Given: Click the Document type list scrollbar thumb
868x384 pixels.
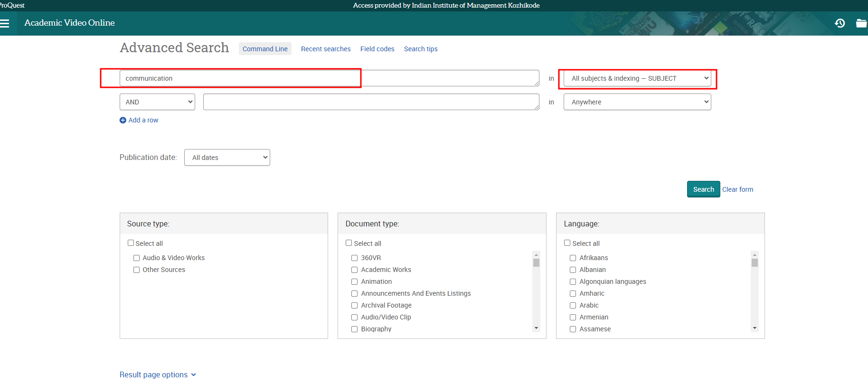Looking at the screenshot, I should (x=536, y=263).
